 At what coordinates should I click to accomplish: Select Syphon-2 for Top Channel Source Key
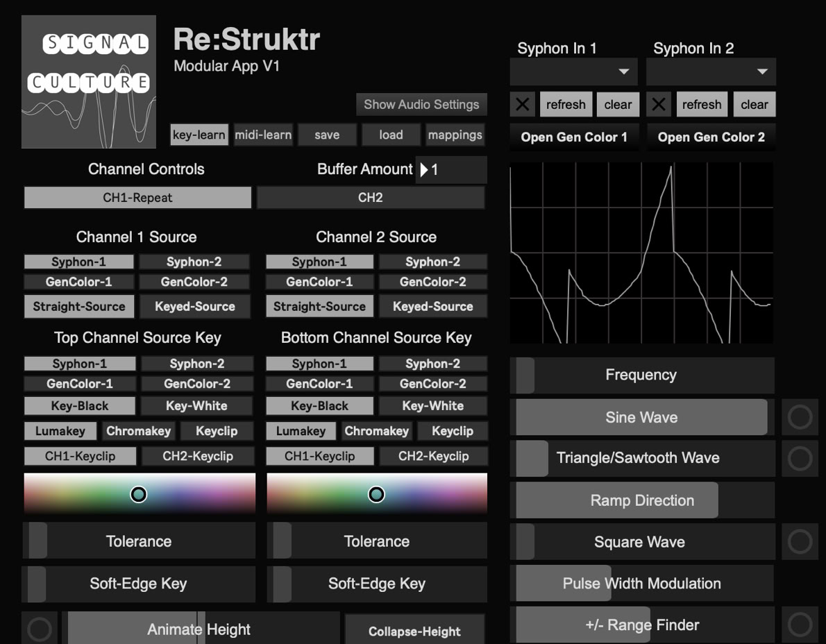tap(197, 364)
